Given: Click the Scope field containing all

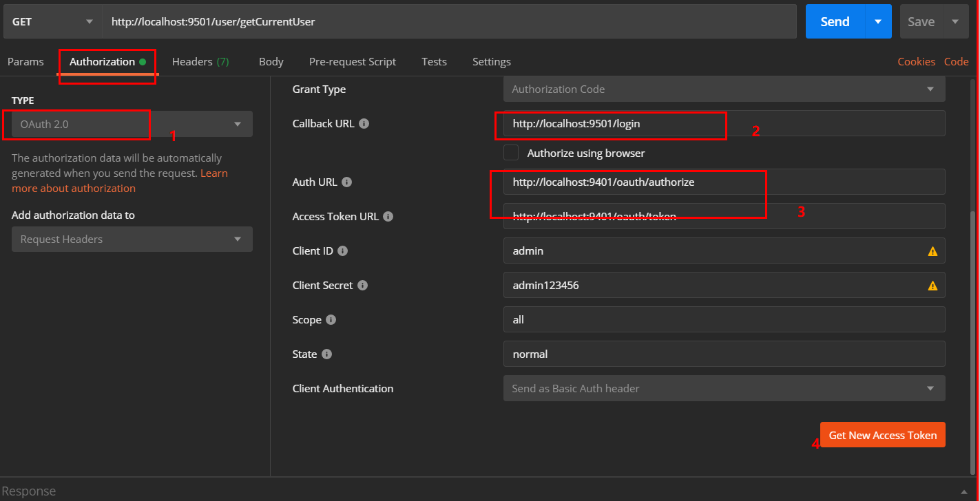Looking at the screenshot, I should point(724,320).
